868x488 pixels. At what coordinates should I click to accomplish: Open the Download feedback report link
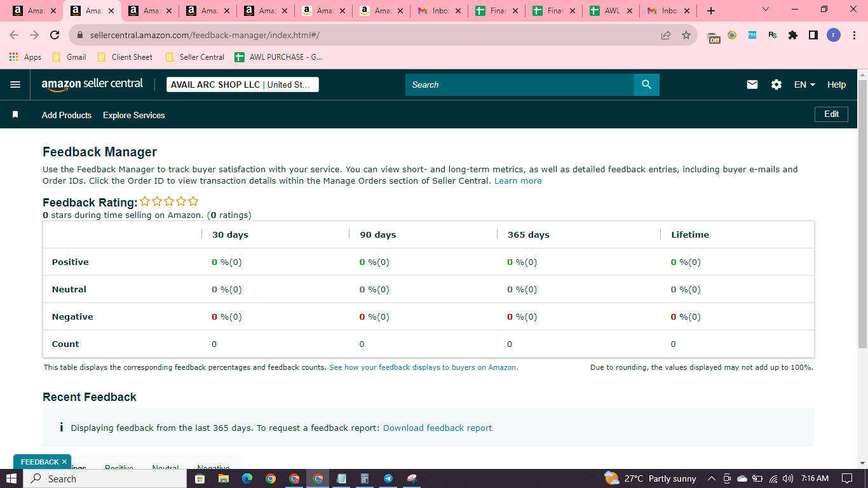click(438, 428)
